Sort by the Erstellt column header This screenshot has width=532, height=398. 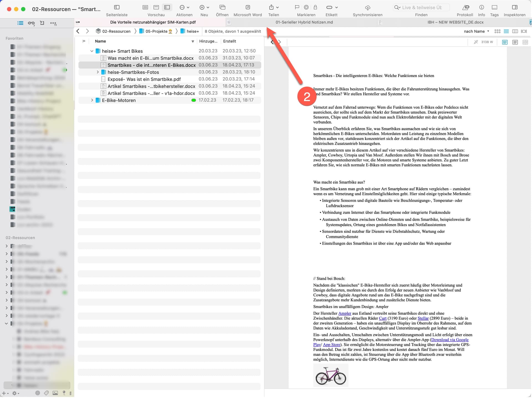click(230, 41)
